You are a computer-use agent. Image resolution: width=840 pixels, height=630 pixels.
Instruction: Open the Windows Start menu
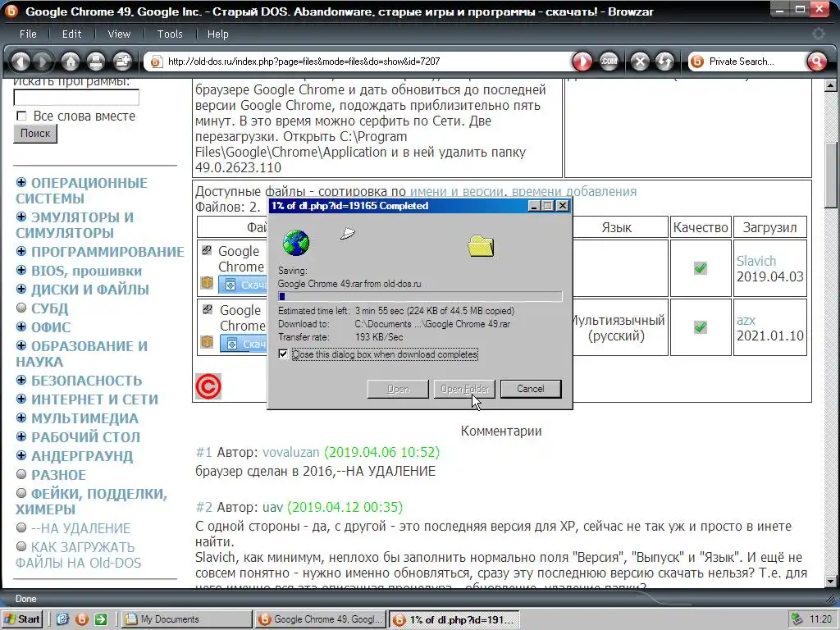point(22,619)
